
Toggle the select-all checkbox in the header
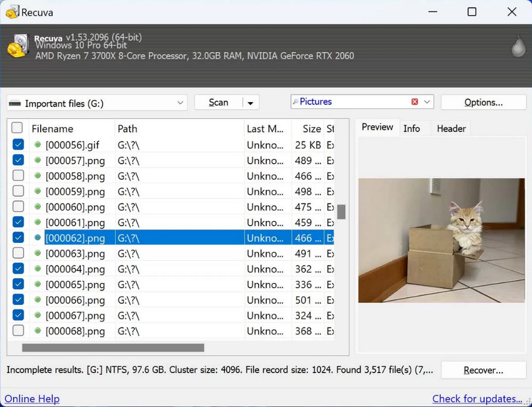18,128
